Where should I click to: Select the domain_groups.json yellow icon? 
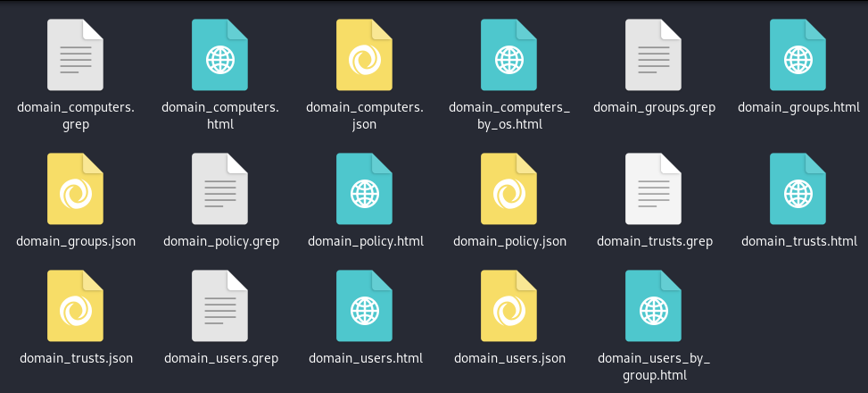(75, 189)
